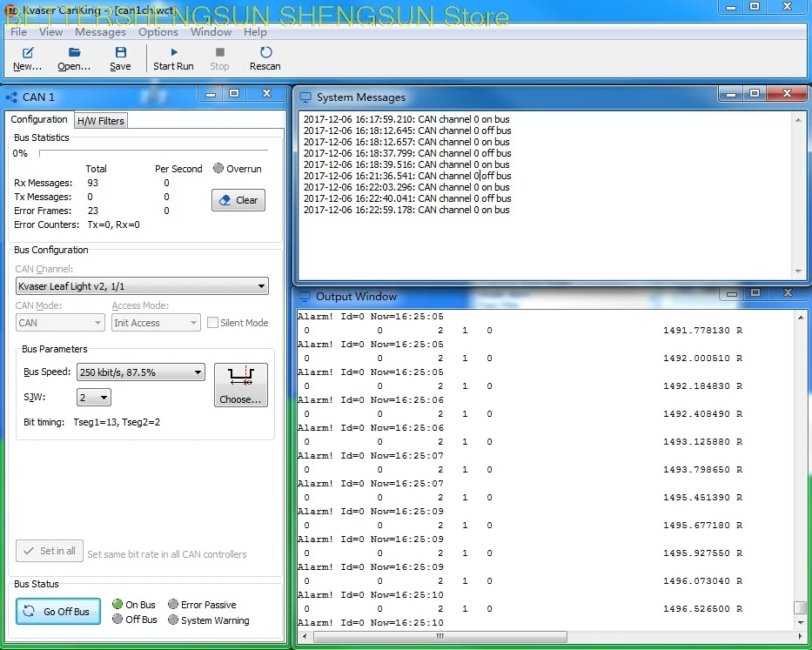Click the Output Window horizontal scrollbar thumb

(x=440, y=637)
